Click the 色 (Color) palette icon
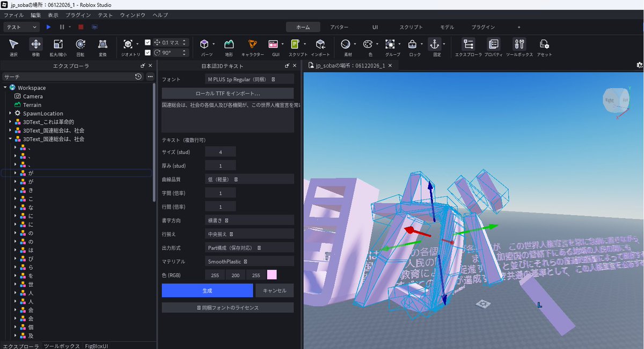Screen dimensions: 644x349 click(x=368, y=44)
